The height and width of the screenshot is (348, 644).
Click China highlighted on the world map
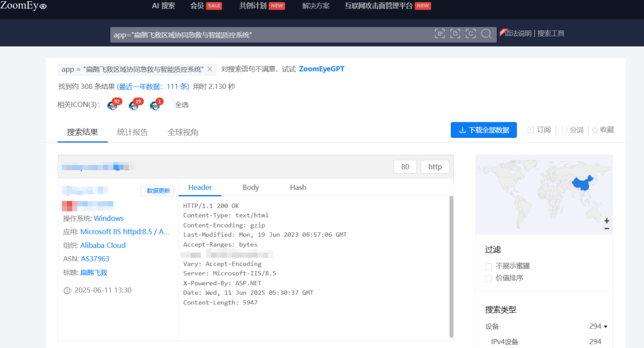click(x=583, y=183)
